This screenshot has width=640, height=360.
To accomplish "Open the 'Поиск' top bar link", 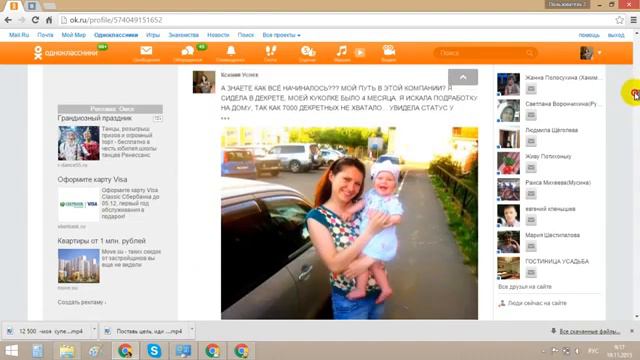I will click(x=246, y=35).
